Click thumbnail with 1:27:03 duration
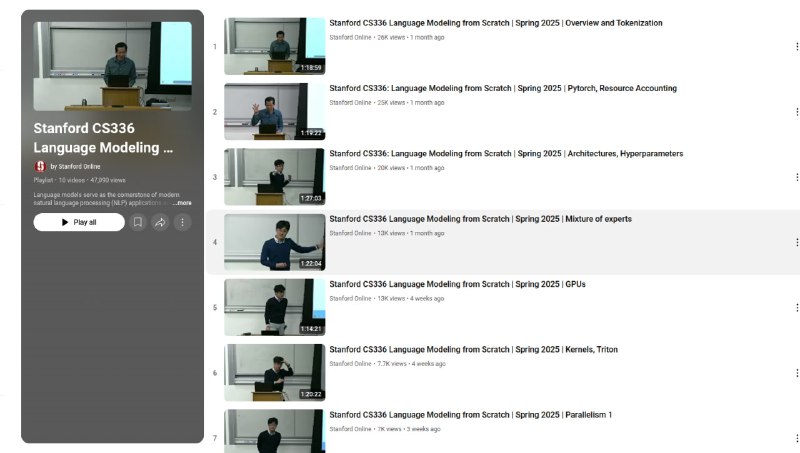Viewport: 800px width, 453px height. (x=274, y=177)
